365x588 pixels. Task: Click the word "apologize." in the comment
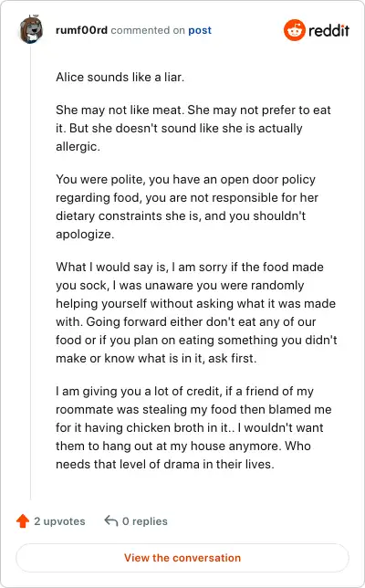point(85,235)
